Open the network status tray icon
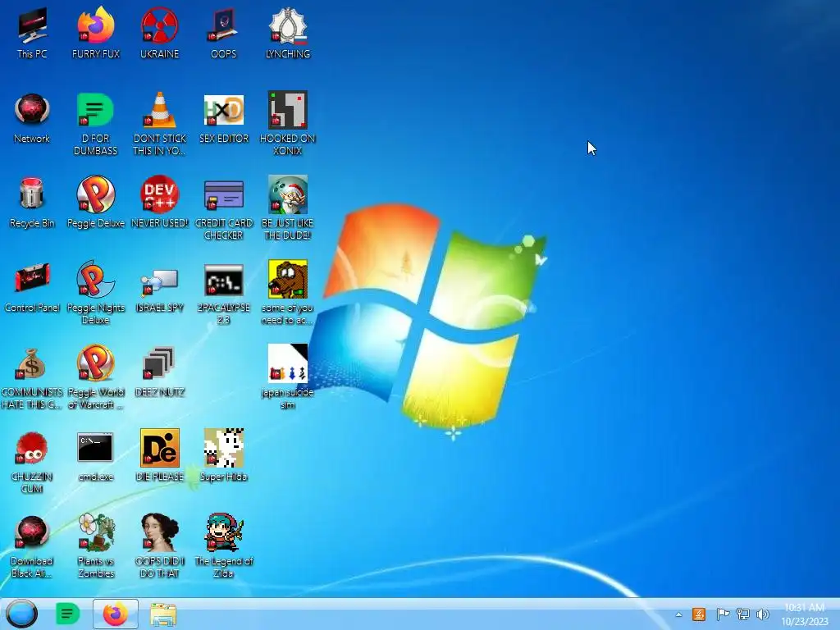The width and height of the screenshot is (840, 630). 742,614
